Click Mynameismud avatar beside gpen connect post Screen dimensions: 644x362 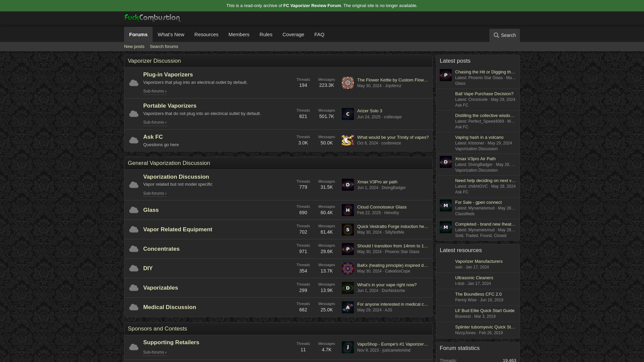(x=445, y=205)
